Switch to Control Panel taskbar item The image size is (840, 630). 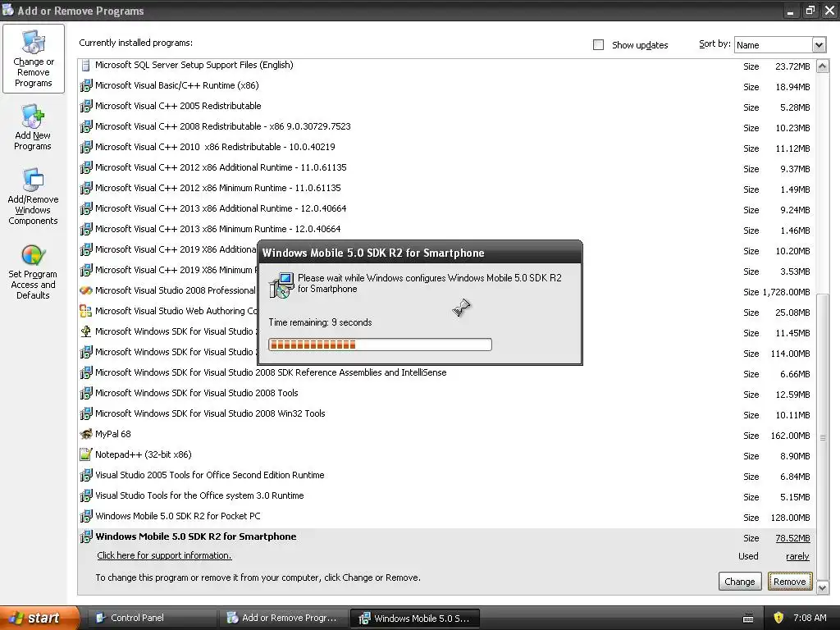[x=152, y=618]
